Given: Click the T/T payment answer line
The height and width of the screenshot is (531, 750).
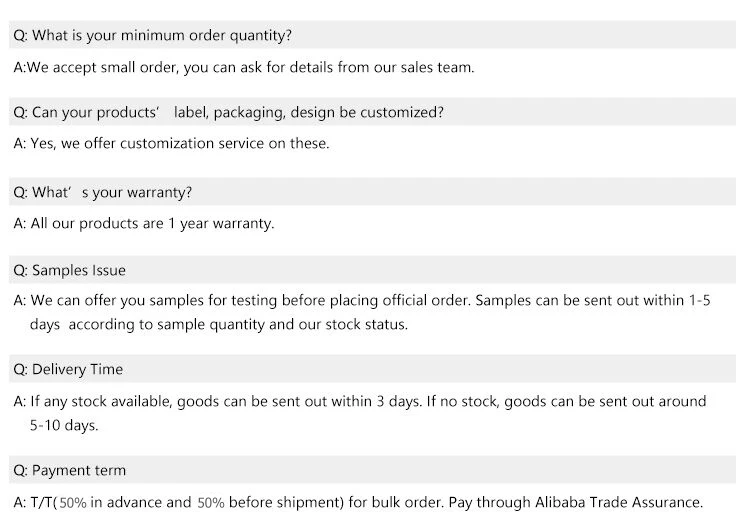Looking at the screenshot, I should 358,502.
